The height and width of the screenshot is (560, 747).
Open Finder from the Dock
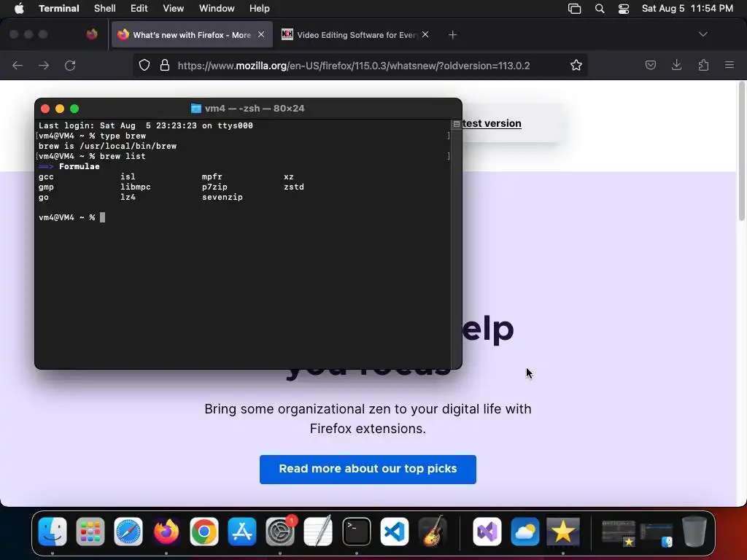tap(53, 532)
